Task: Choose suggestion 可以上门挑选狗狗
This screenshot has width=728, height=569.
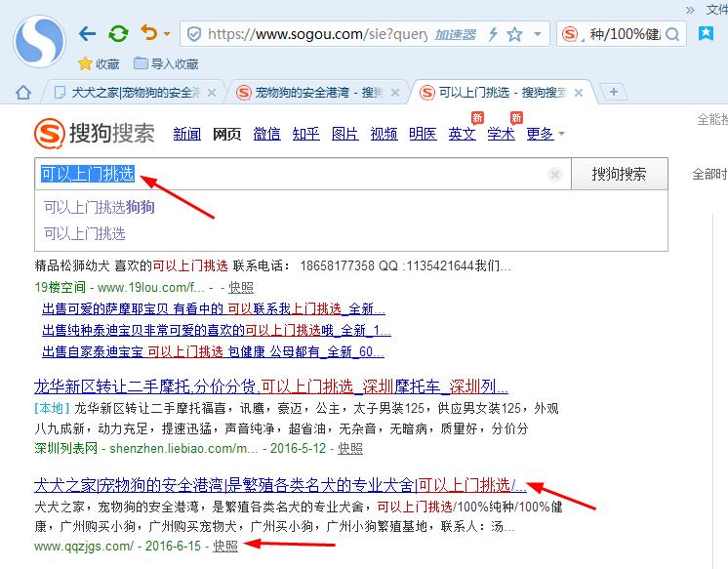Action: 100,207
